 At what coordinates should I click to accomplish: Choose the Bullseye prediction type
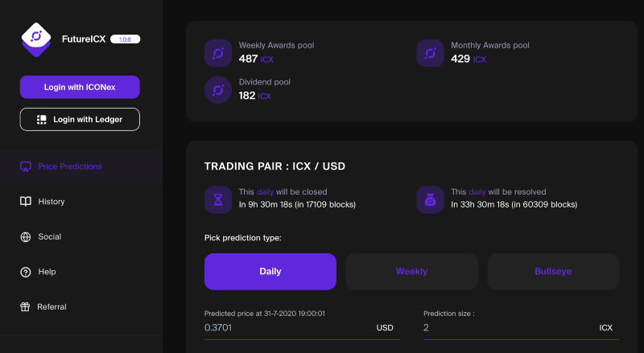553,271
